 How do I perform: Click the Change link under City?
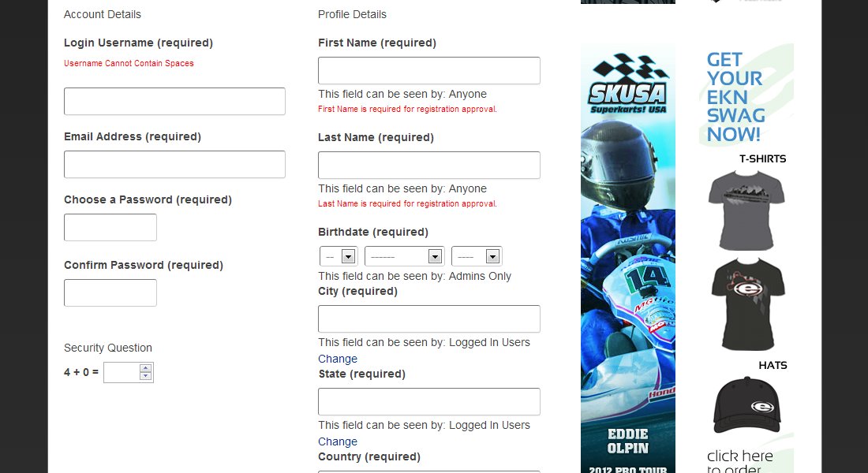click(338, 359)
